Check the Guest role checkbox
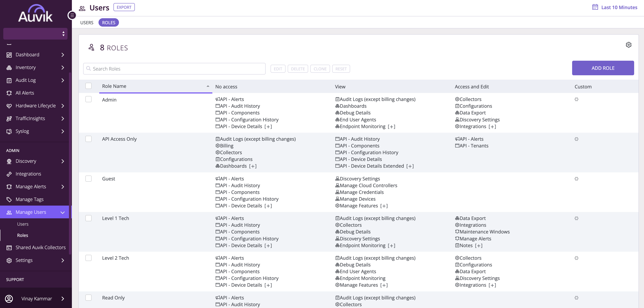 click(88, 179)
